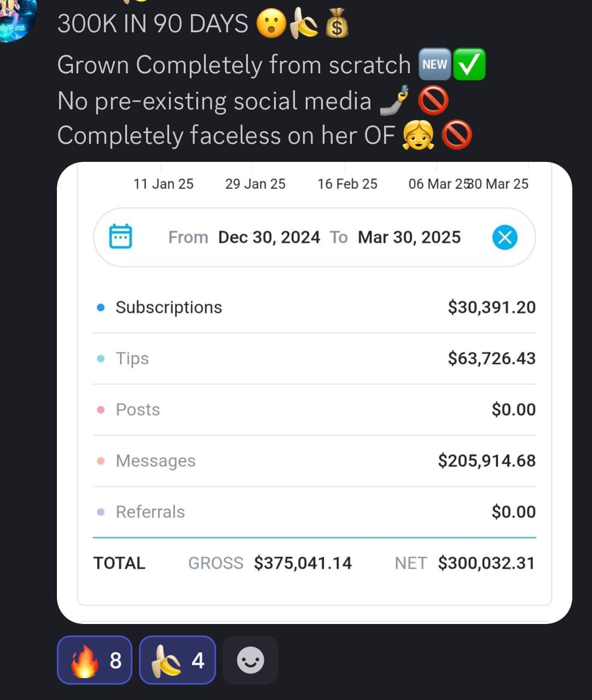Click the 29 Jan 25 chart label

point(255,184)
